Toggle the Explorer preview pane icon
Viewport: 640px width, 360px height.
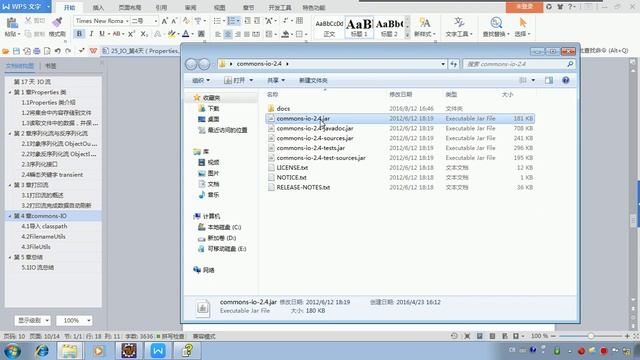pyautogui.click(x=549, y=80)
